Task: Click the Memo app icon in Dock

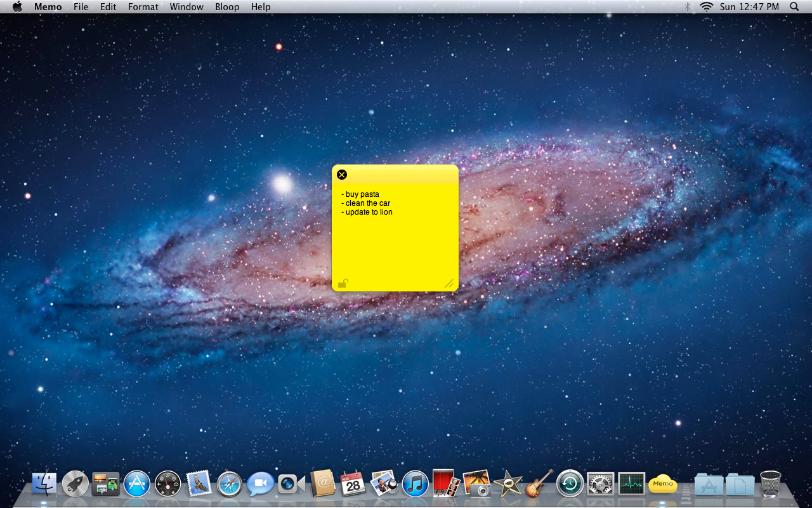Action: click(x=663, y=484)
